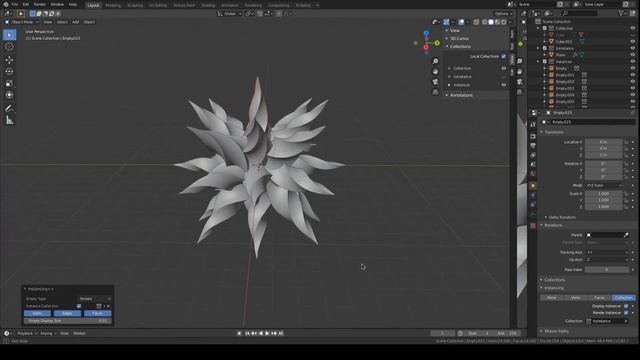The height and width of the screenshot is (360, 640).
Task: Click the Location Z value field
Action: tap(603, 155)
